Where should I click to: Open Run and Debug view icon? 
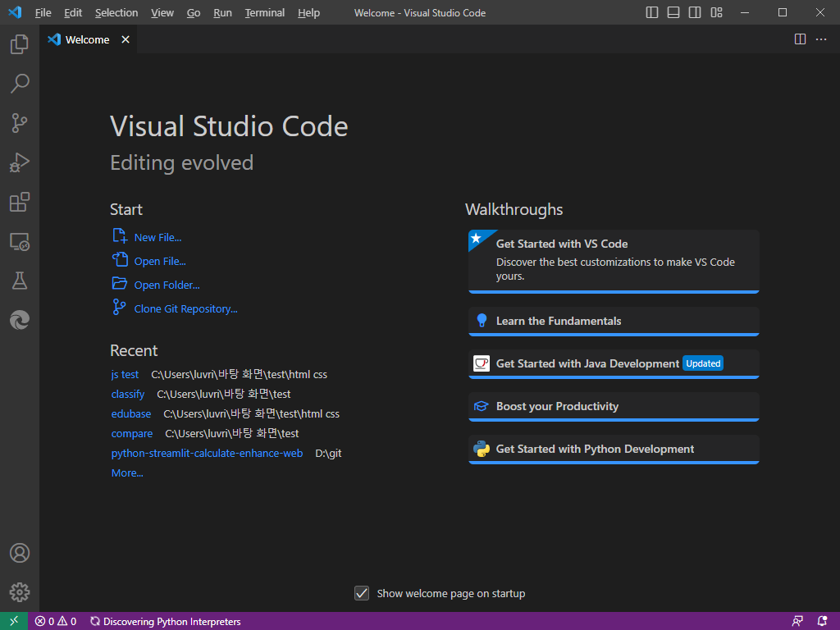click(20, 162)
